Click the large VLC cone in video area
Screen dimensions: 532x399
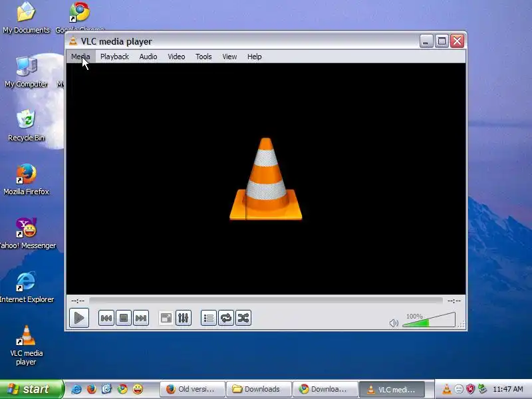tap(265, 179)
